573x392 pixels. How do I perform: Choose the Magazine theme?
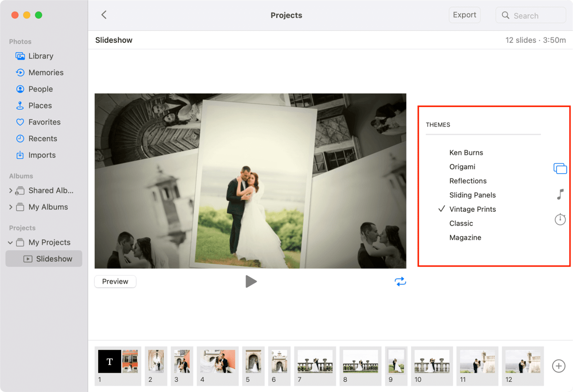[465, 238]
